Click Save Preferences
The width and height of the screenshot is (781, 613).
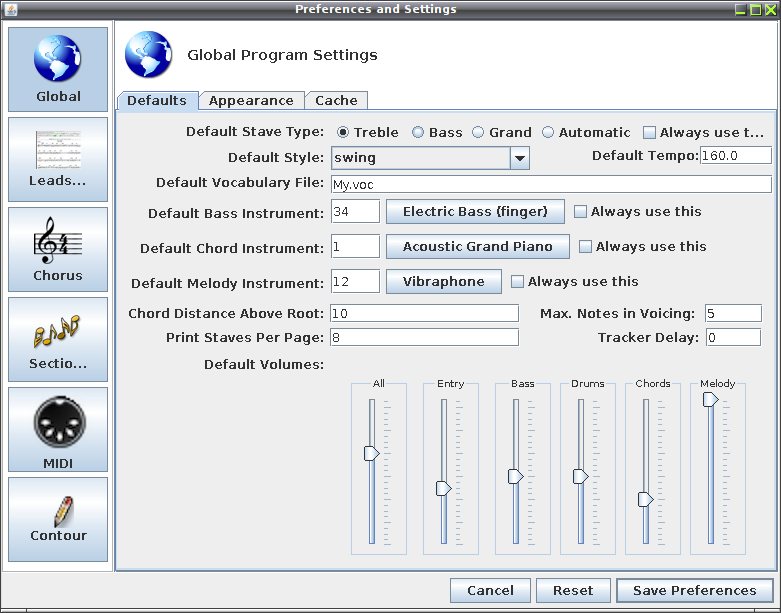pyautogui.click(x=695, y=591)
